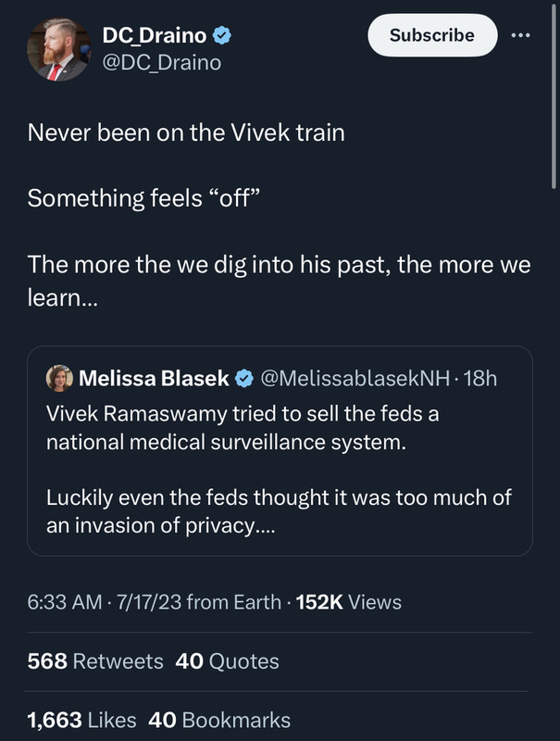Click the 6:33 AM 7/17/23 timestamp
The width and height of the screenshot is (560, 741).
103,602
